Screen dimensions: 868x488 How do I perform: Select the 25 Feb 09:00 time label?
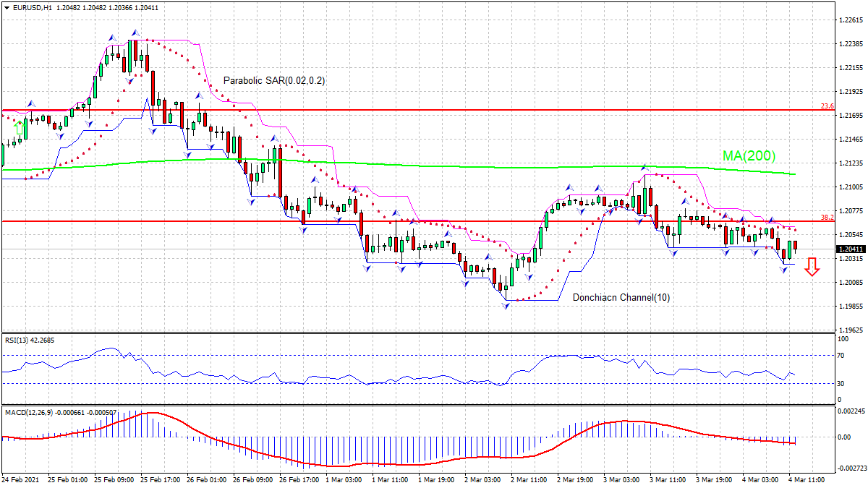click(114, 479)
